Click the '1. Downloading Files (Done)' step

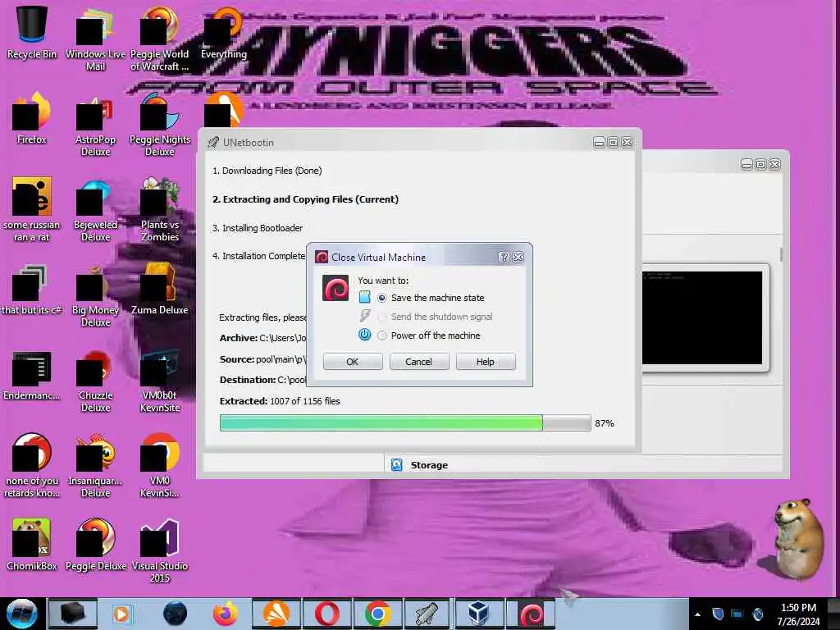click(267, 171)
